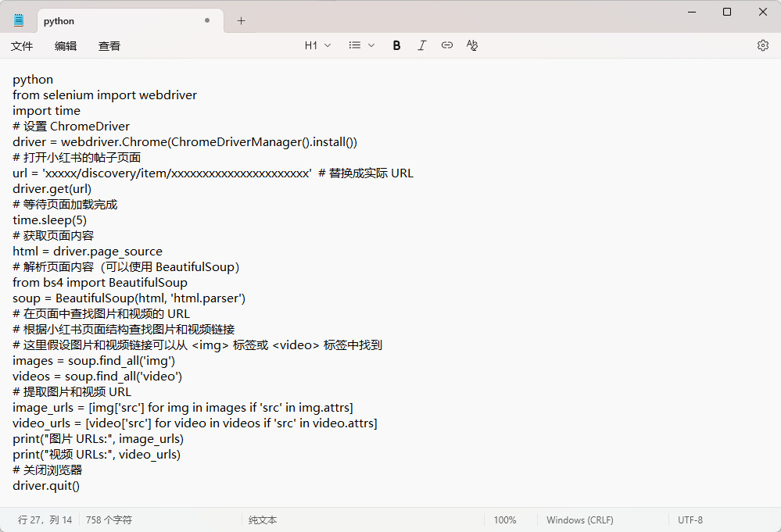Click the Windows (CRLF) line ending indicator
Image resolution: width=781 pixels, height=532 pixels.
[x=580, y=520]
